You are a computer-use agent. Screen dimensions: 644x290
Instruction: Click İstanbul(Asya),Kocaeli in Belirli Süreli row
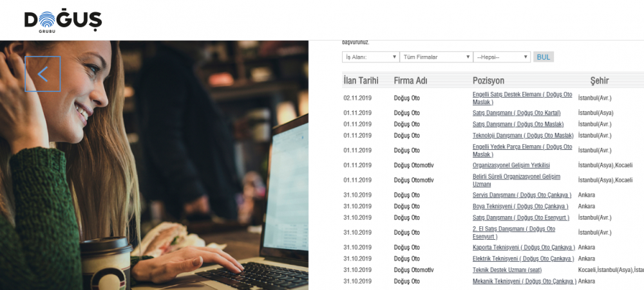(605, 180)
